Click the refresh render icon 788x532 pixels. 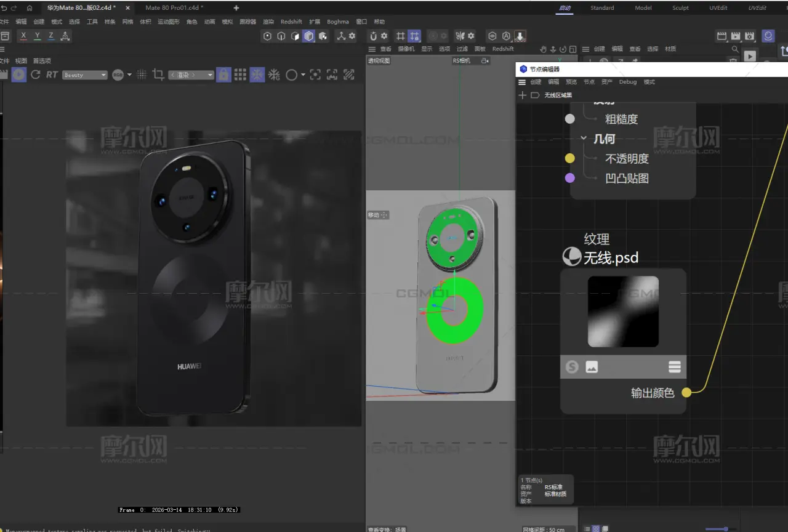tap(35, 75)
